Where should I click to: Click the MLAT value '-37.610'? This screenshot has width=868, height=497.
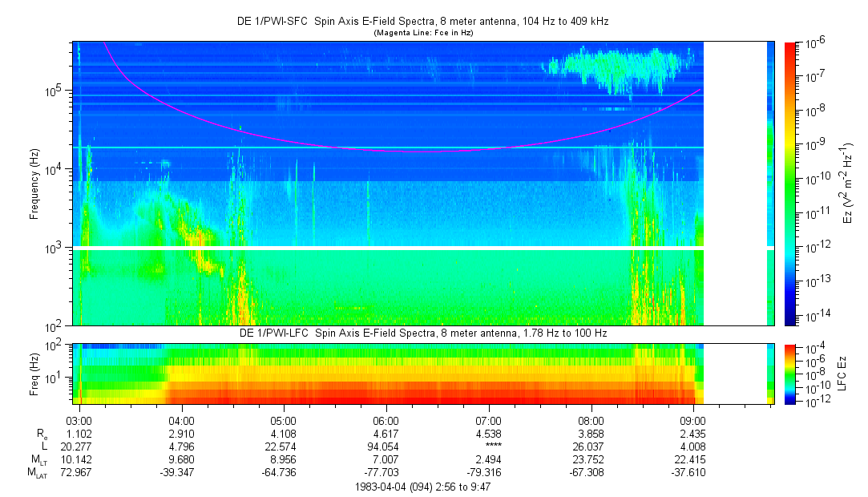[x=690, y=472]
